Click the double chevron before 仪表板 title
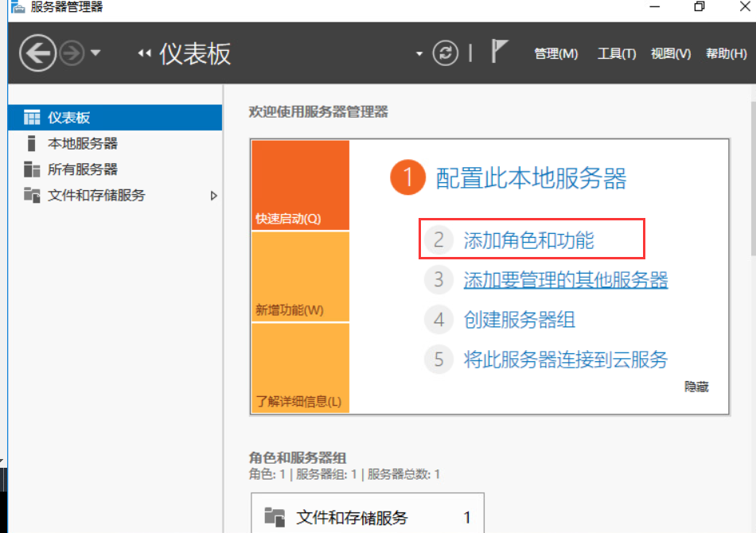This screenshot has height=533, width=756. (x=144, y=53)
